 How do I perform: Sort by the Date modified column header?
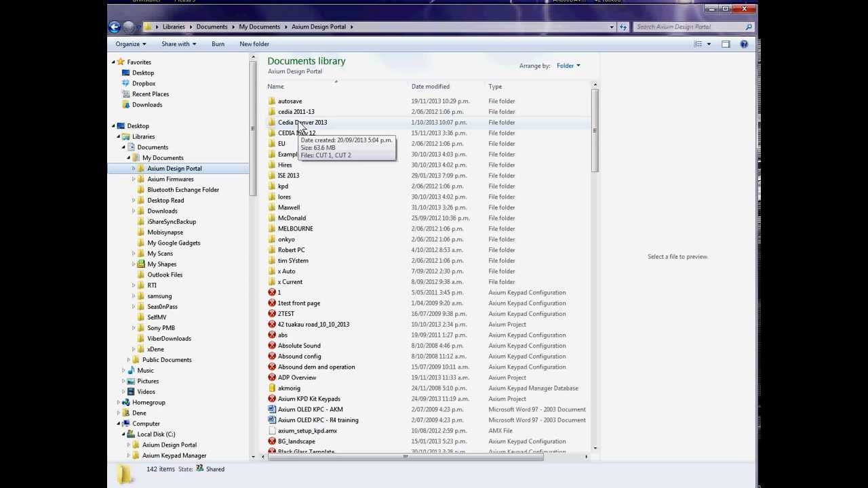click(430, 86)
